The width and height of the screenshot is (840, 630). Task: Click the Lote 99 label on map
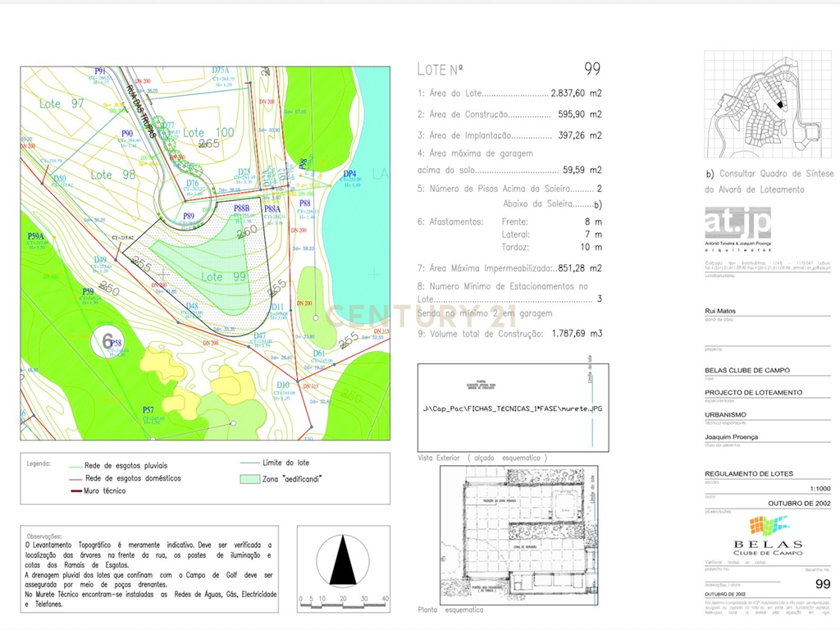pos(224,276)
